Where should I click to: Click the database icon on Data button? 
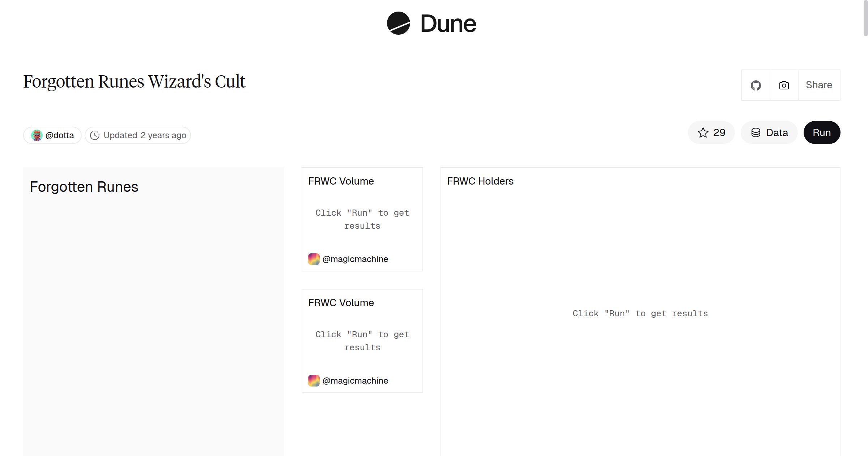click(x=756, y=132)
